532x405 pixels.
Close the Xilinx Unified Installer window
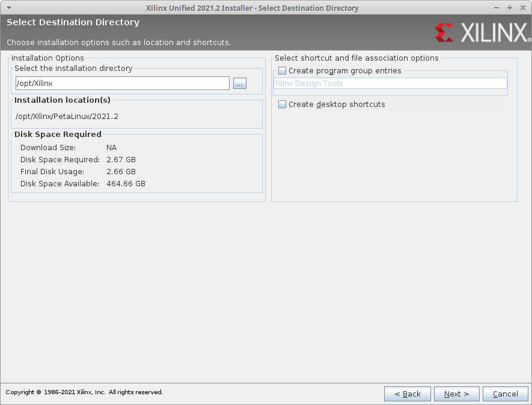(x=522, y=8)
